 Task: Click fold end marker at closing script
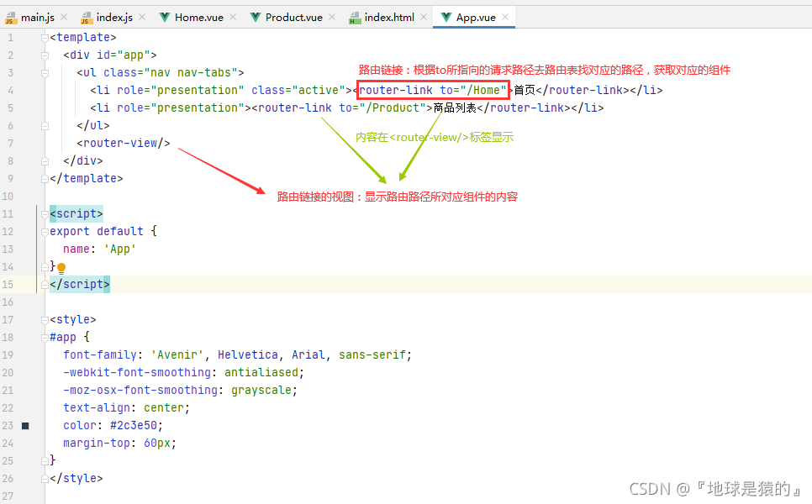[45, 285]
